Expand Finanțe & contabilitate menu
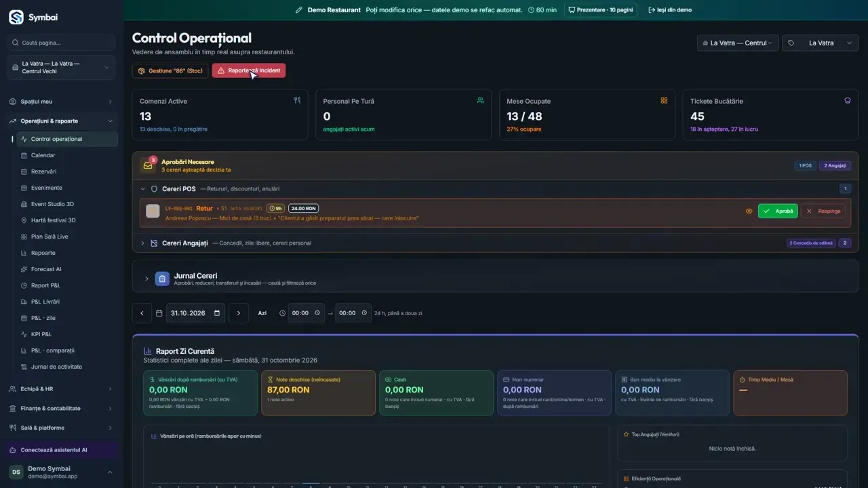This screenshot has height=488, width=868. (x=62, y=409)
